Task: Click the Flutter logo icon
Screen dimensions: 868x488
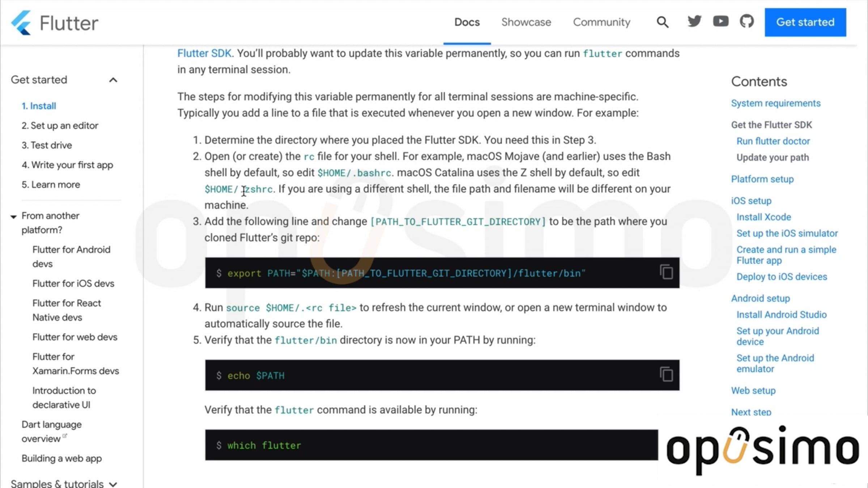Action: click(x=21, y=23)
